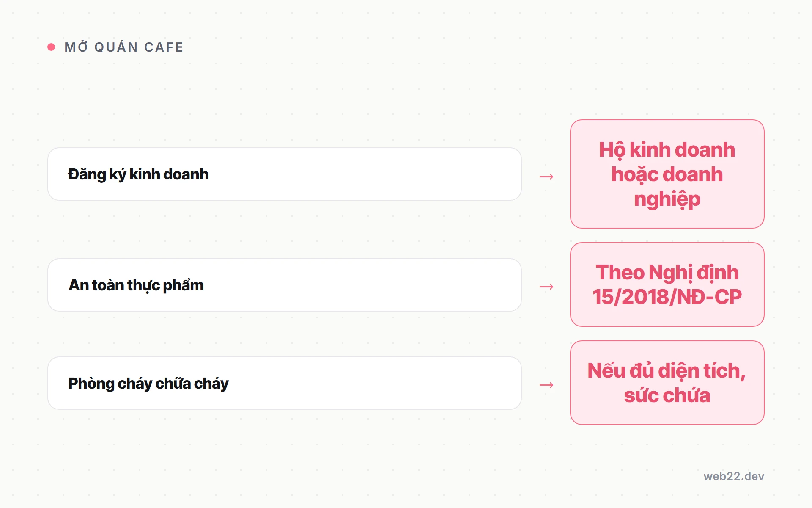
Task: Click the word CAFE in the heading
Action: (x=164, y=47)
